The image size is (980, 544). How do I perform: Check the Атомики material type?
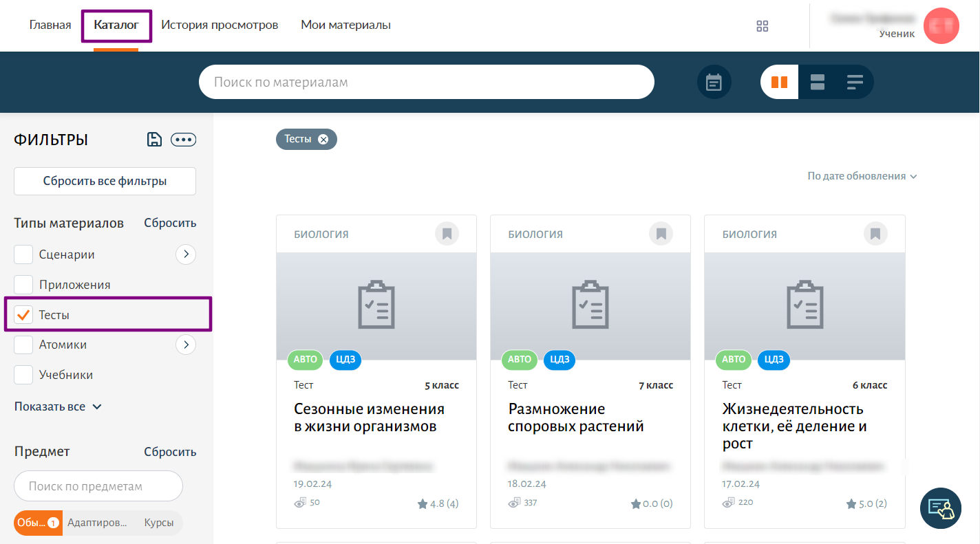pos(24,345)
